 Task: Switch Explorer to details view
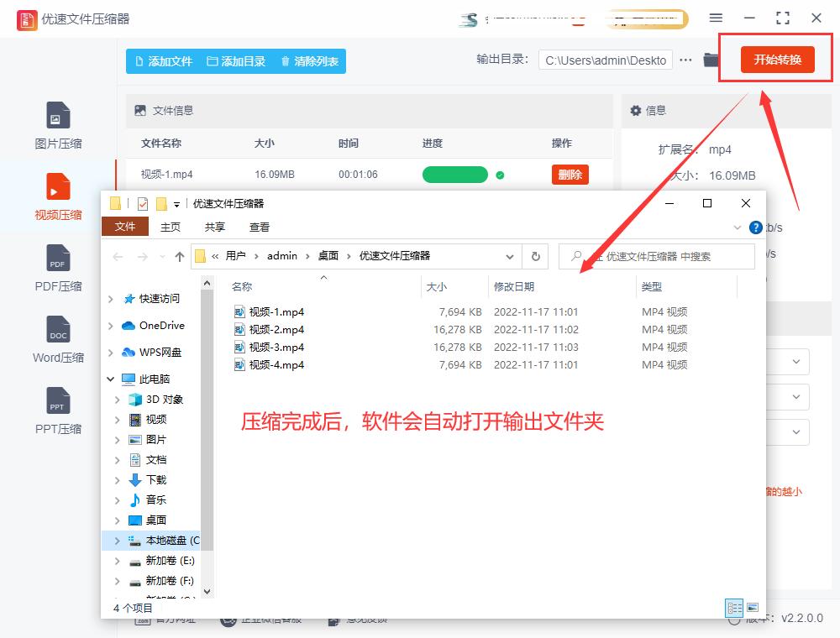click(x=734, y=607)
